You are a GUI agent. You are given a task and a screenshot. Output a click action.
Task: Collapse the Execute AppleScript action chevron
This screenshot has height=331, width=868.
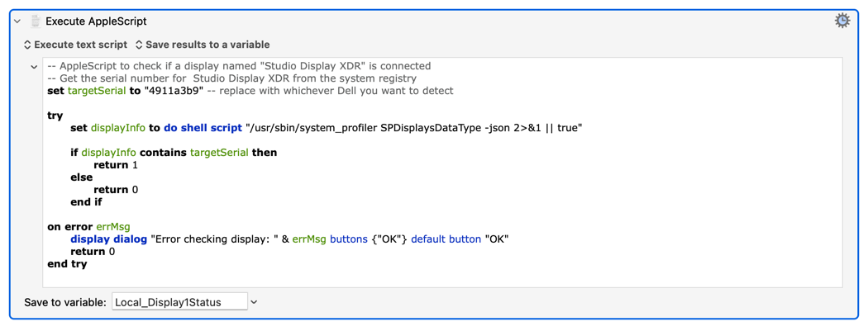[17, 21]
